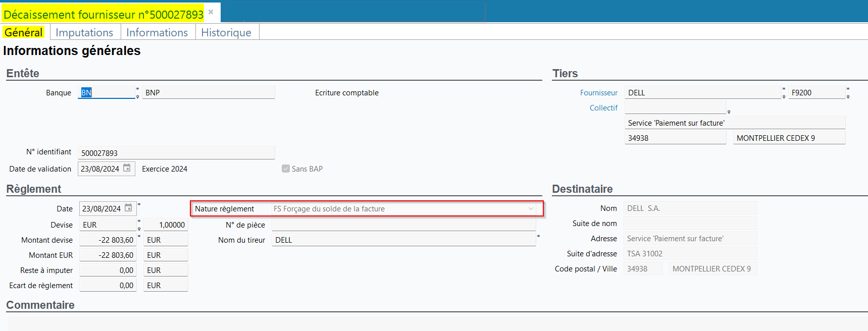Click Destinataire Ville field MONTPELLIER CEDEX 9
Screen dimensions: 868x331
click(713, 268)
